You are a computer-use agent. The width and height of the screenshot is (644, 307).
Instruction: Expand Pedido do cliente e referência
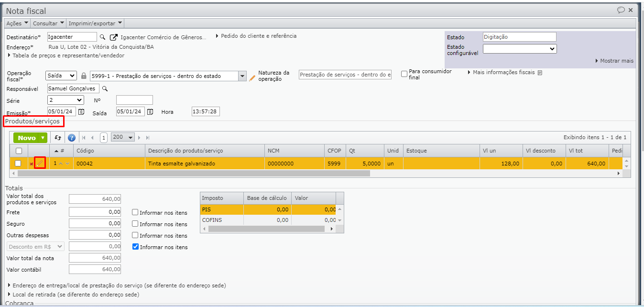click(x=256, y=36)
